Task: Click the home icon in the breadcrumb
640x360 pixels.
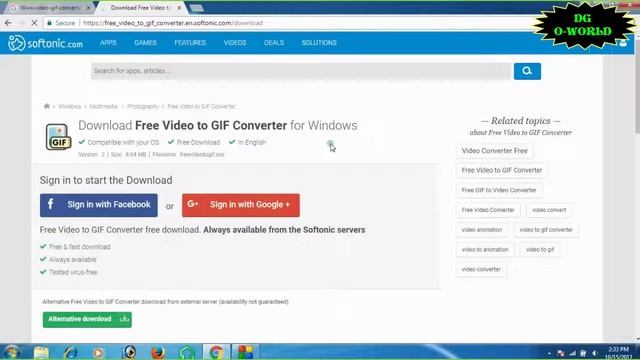Action: [47, 106]
